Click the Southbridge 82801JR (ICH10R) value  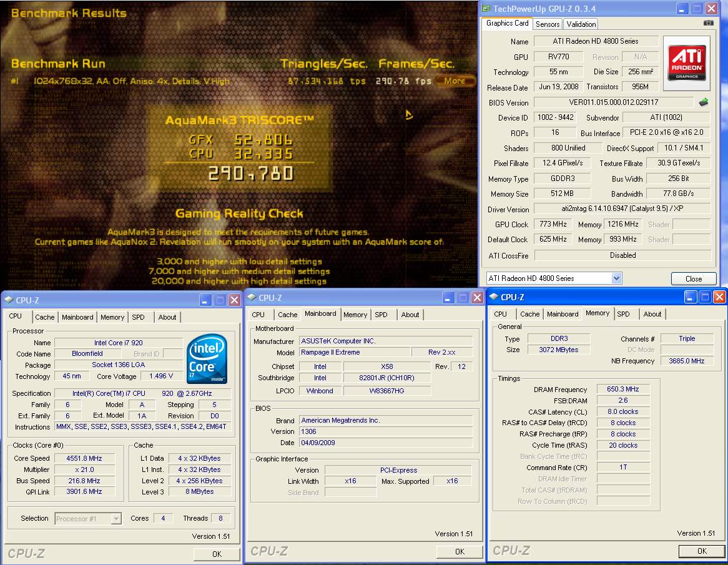pos(386,378)
